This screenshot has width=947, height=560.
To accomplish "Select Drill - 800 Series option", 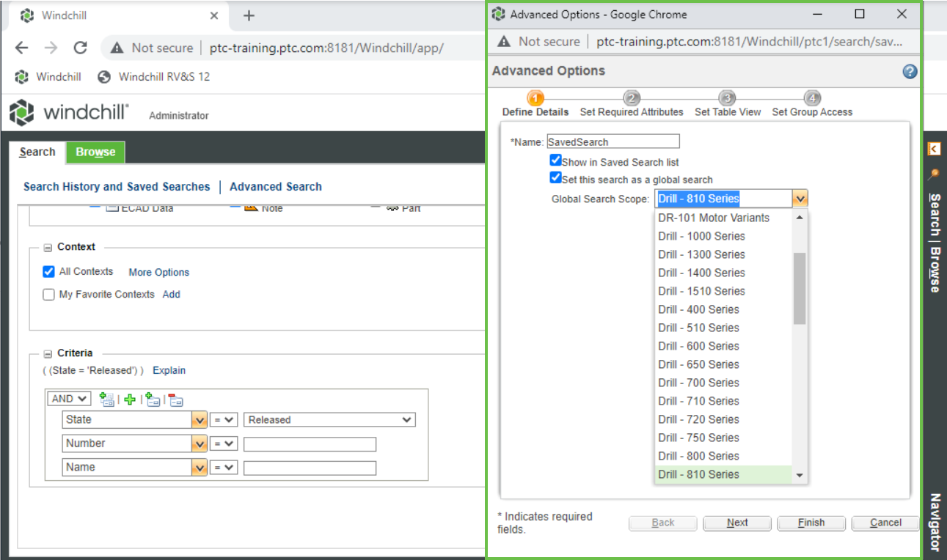I will [723, 456].
